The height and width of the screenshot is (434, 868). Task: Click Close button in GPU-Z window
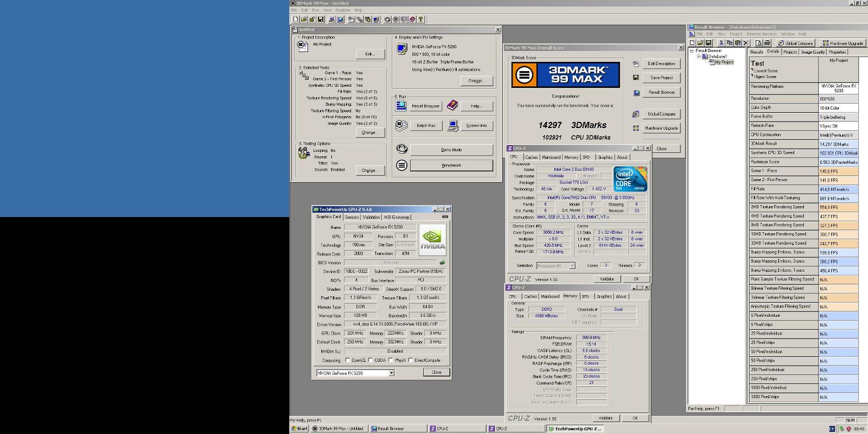[x=436, y=372]
